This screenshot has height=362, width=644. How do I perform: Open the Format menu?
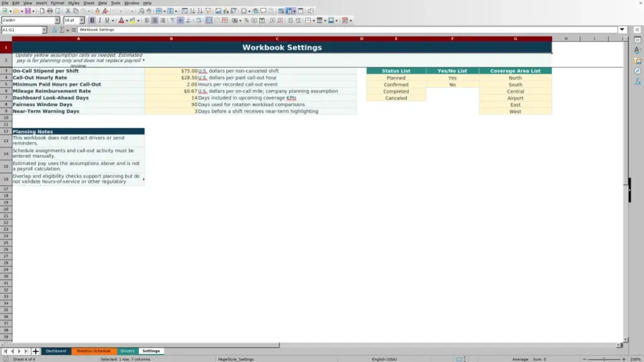[x=57, y=3]
